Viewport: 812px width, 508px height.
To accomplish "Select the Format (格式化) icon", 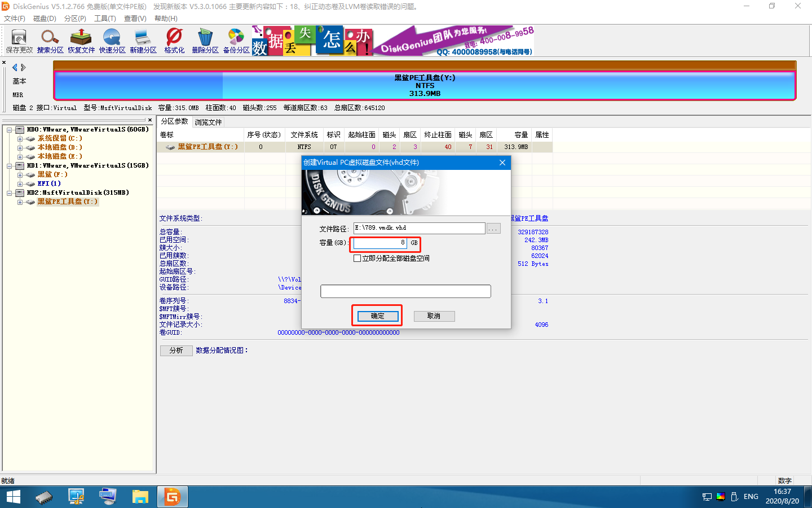I will coord(174,41).
